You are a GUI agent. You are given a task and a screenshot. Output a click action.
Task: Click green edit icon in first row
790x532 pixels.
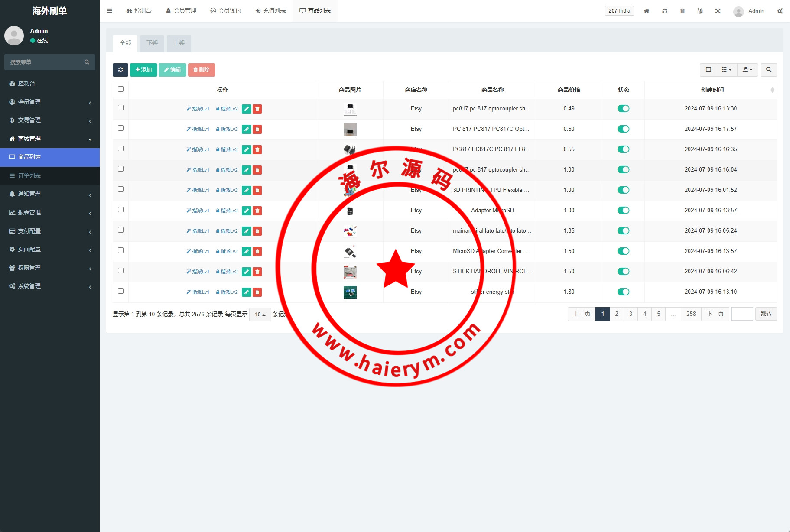tap(246, 109)
